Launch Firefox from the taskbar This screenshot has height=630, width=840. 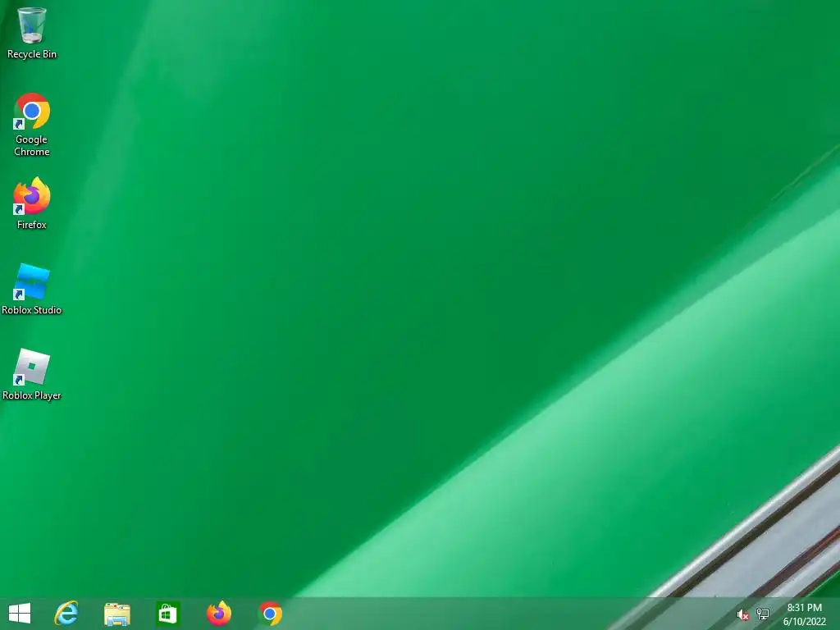click(x=219, y=614)
